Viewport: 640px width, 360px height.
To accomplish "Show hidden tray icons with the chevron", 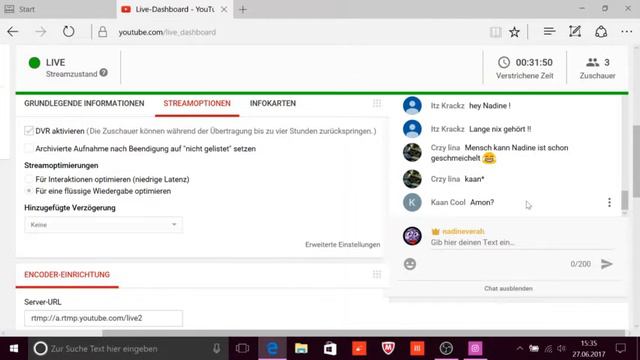I will [x=520, y=349].
